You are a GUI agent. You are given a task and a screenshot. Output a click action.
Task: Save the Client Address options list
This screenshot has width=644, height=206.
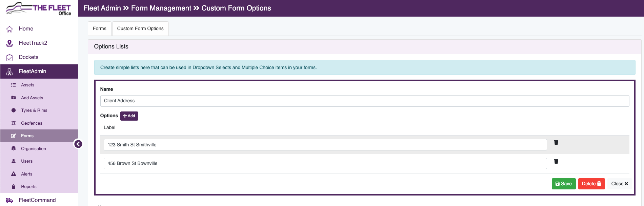[x=563, y=184]
